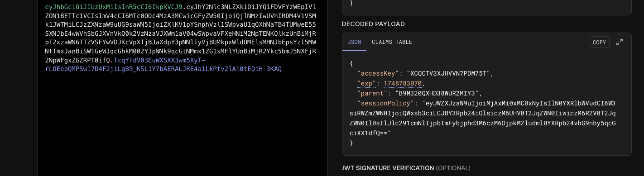Expand the decoded payload panel to fullscreen
644x176 pixels.
tap(620, 42)
